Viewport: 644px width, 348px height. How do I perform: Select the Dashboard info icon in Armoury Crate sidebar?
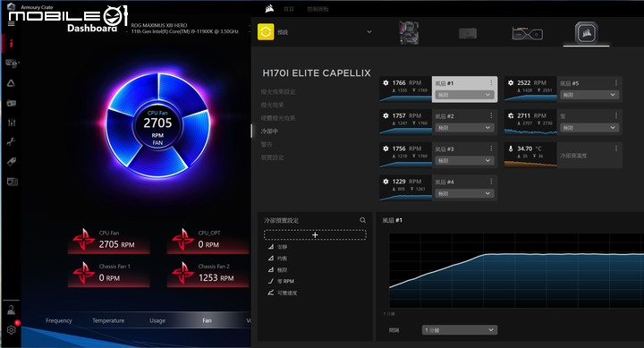(x=11, y=43)
